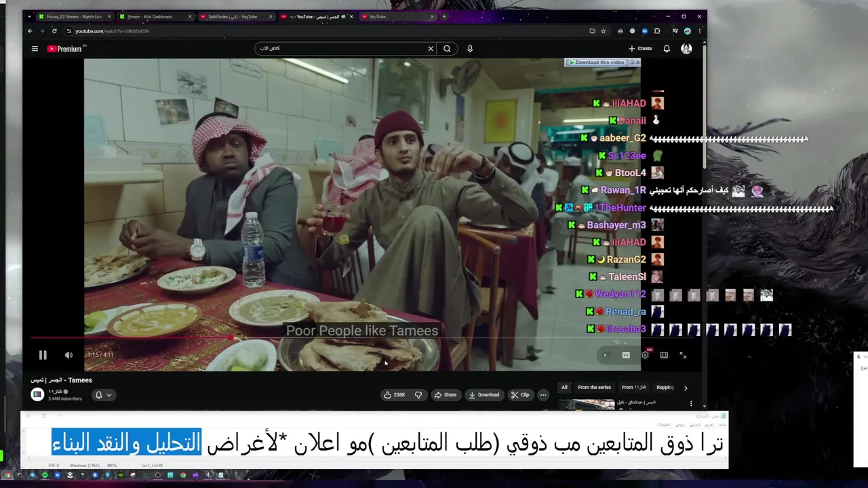Select the From the series chip
This screenshot has height=488, width=868.
[594, 387]
